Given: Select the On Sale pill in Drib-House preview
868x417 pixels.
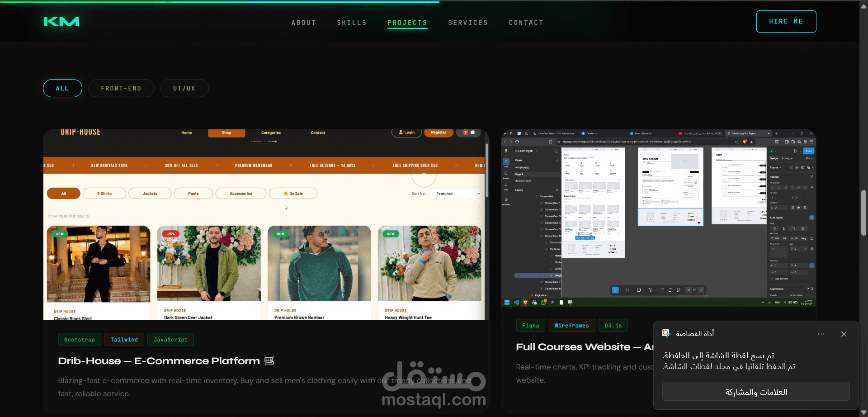Looking at the screenshot, I should coord(293,194).
